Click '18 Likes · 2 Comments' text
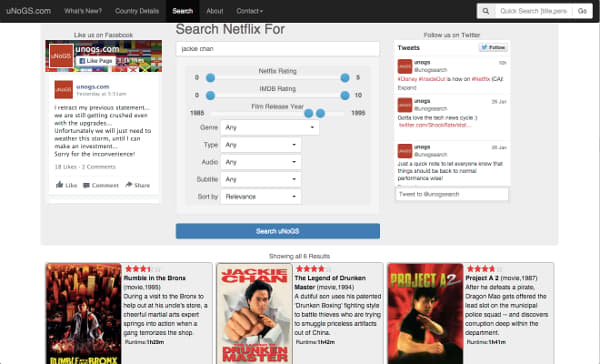 [85, 166]
